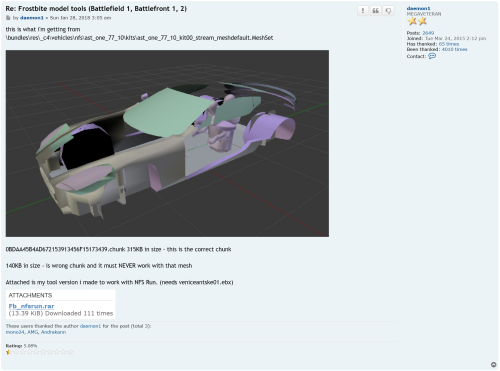Open the 'Been thanked' times link
The image size is (500, 371).
pos(454,49)
